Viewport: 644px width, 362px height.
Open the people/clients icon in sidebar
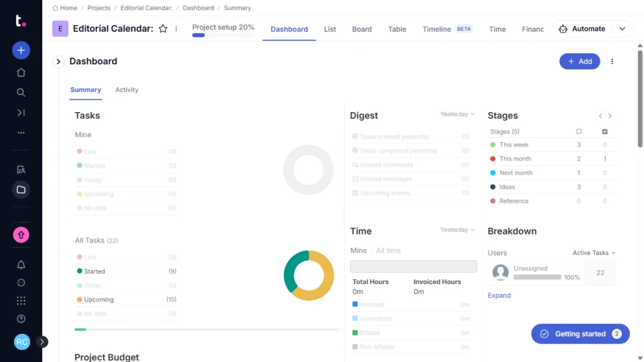point(21,170)
